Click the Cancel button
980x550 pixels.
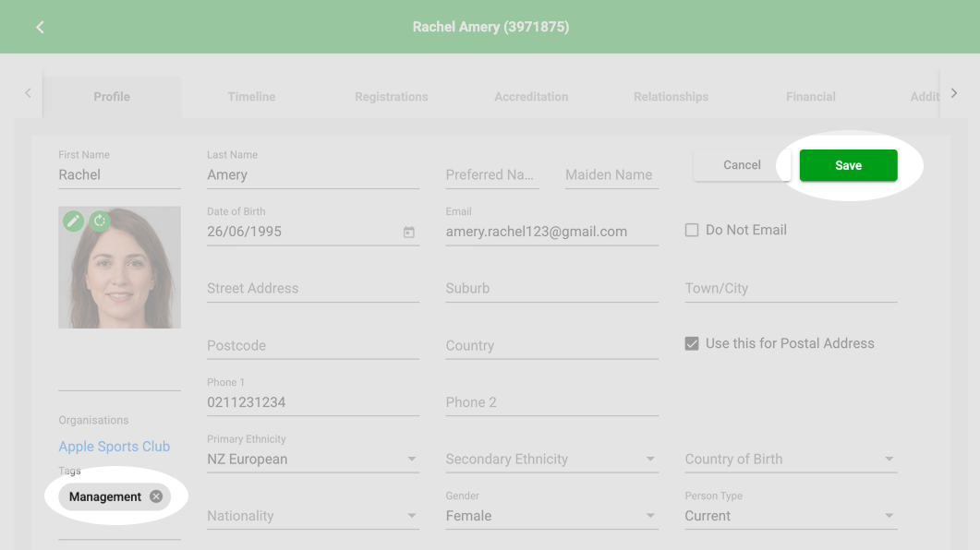point(742,165)
